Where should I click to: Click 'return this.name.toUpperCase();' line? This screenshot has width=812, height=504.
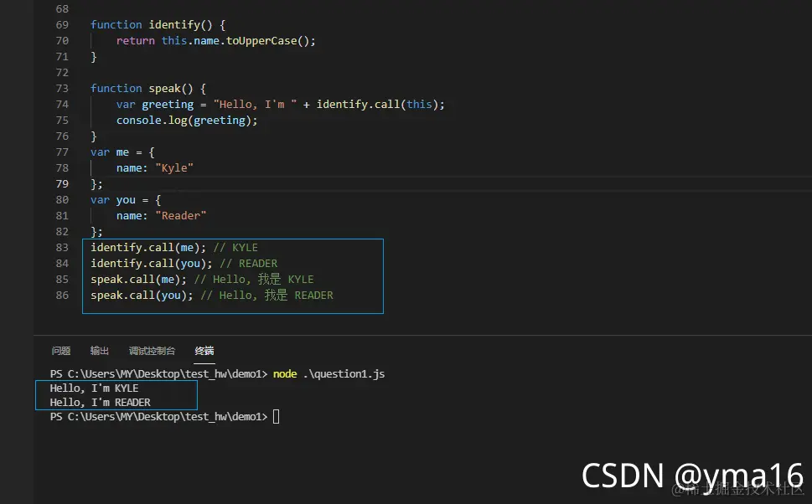[x=215, y=41]
